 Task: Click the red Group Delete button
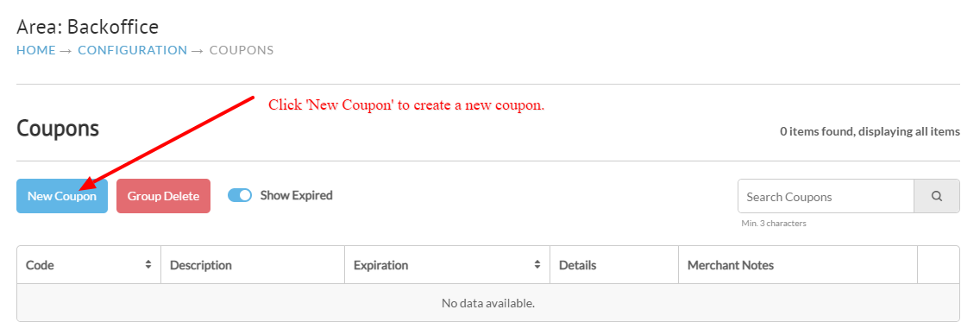[163, 196]
